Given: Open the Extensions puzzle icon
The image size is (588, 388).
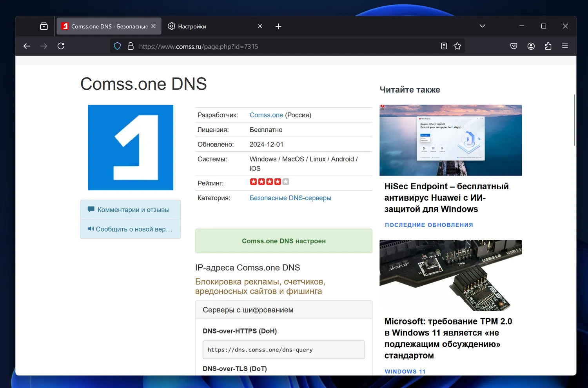Looking at the screenshot, I should [548, 46].
